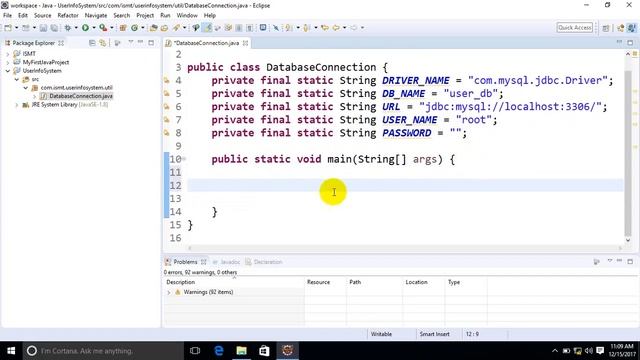This screenshot has width=640, height=360.
Task: Maximize the Package Explorer panel
Action: click(x=151, y=42)
